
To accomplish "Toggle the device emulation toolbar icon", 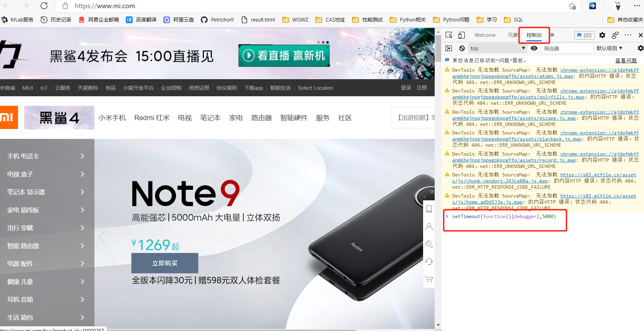I will coord(461,35).
